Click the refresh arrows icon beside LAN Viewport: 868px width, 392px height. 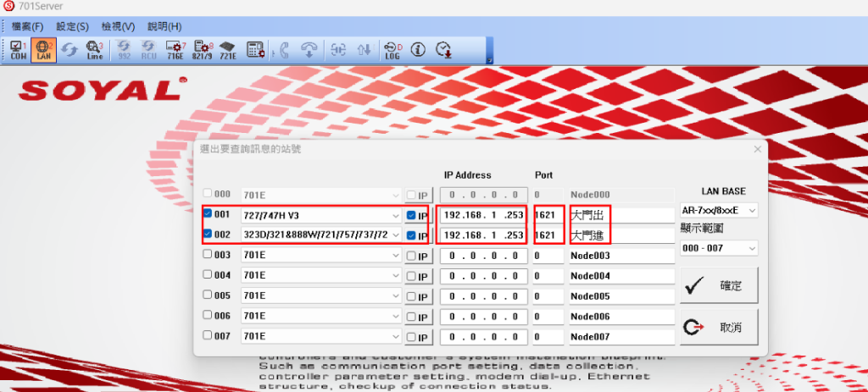(70, 50)
